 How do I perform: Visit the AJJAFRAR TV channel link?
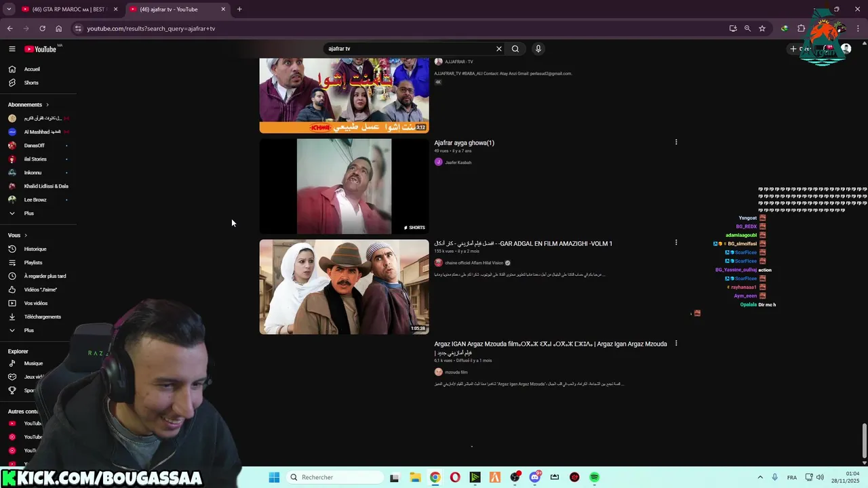tap(459, 62)
